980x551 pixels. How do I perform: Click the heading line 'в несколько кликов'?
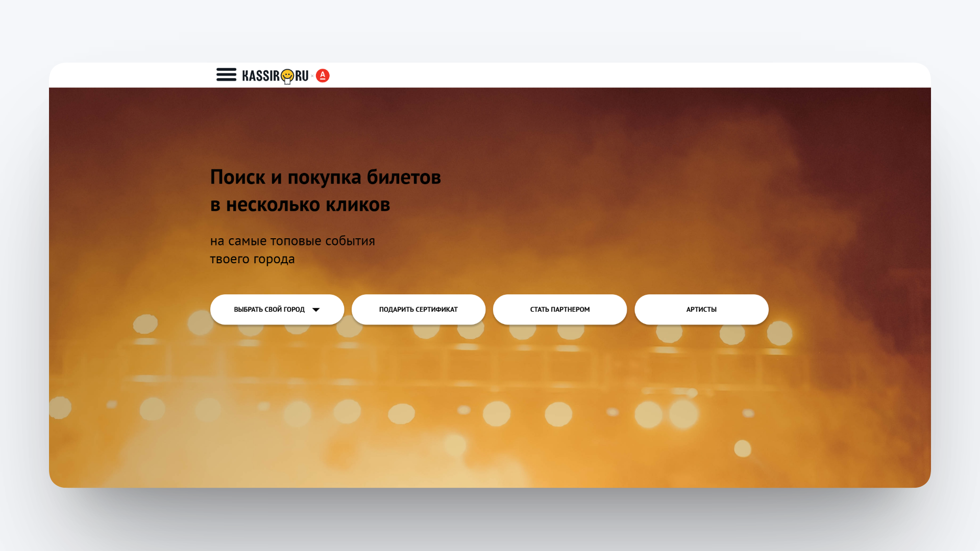click(300, 205)
